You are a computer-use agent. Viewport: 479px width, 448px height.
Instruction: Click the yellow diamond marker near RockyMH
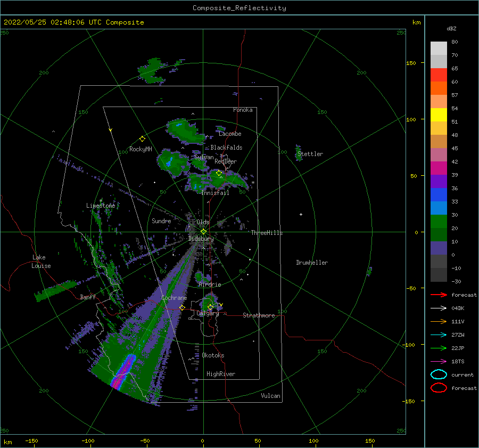coord(142,139)
